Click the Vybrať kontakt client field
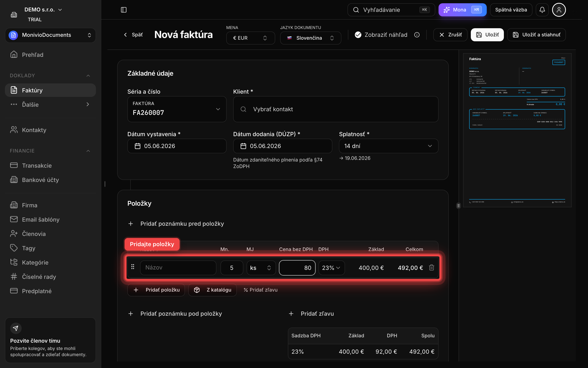588x368 pixels. tap(336, 109)
